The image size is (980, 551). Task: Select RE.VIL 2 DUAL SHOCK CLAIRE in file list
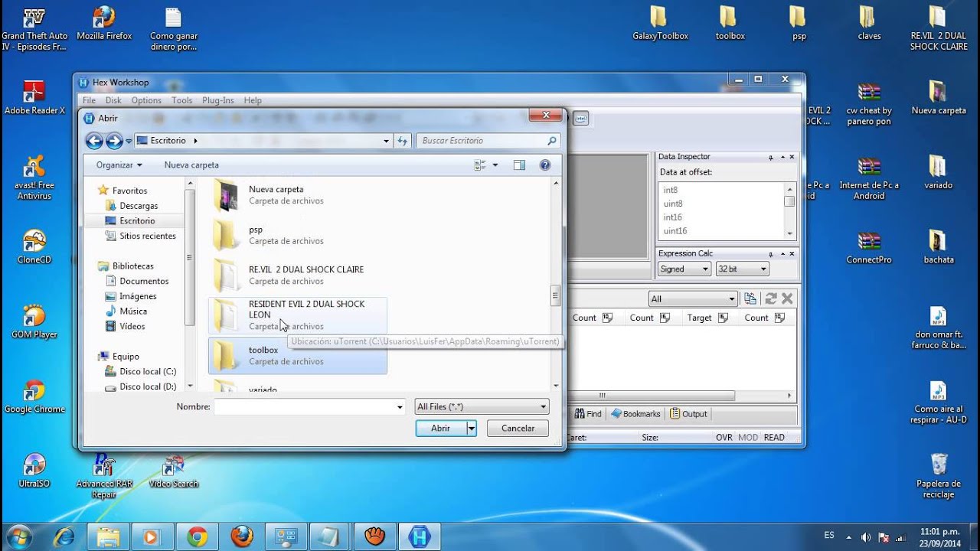pos(298,275)
